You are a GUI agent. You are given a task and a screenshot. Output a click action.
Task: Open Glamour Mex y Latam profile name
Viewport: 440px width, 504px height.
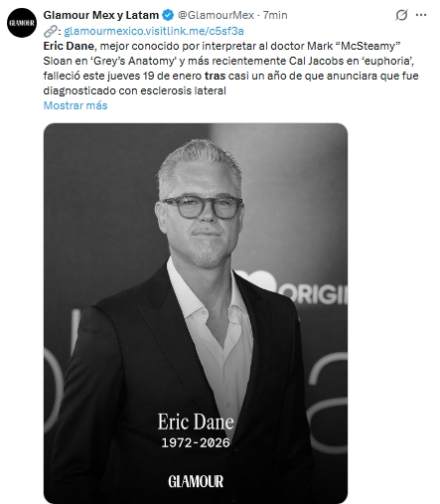click(x=101, y=15)
